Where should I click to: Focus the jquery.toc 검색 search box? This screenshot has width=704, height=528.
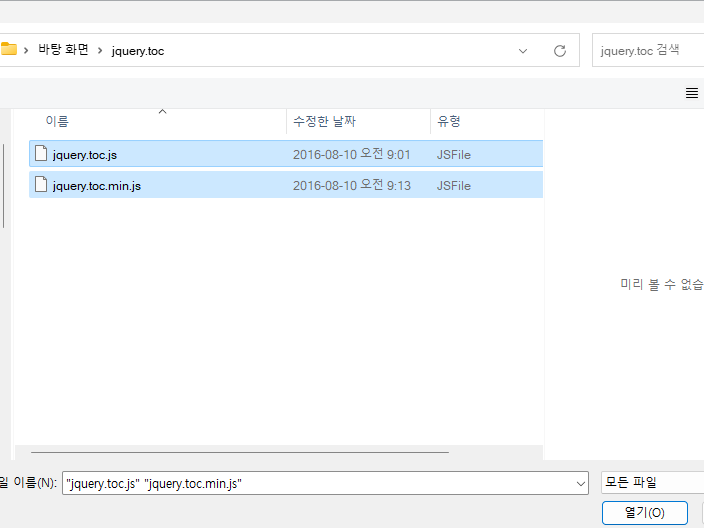[x=648, y=50]
